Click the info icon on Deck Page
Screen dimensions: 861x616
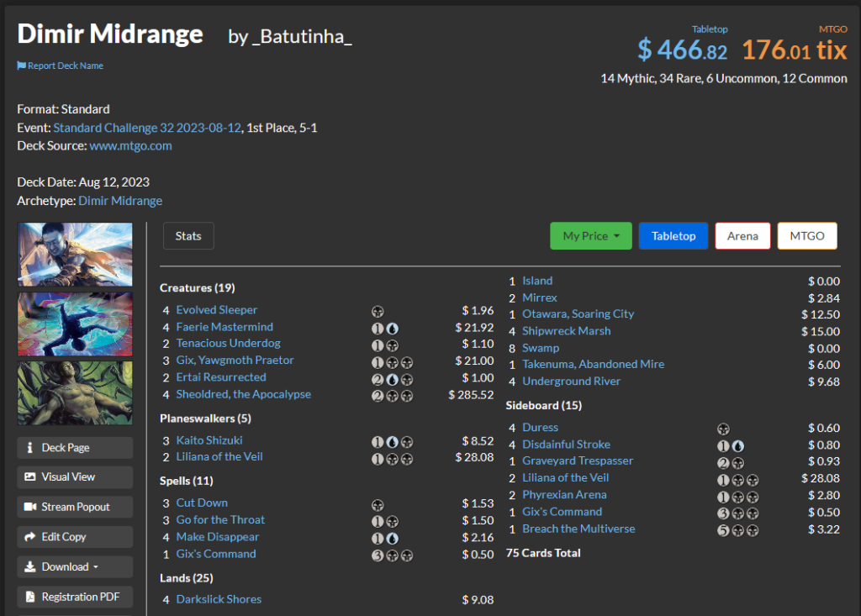(x=30, y=448)
